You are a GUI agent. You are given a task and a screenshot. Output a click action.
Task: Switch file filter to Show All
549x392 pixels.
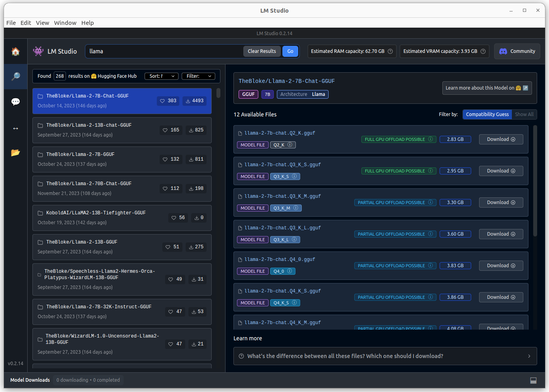pyautogui.click(x=524, y=114)
